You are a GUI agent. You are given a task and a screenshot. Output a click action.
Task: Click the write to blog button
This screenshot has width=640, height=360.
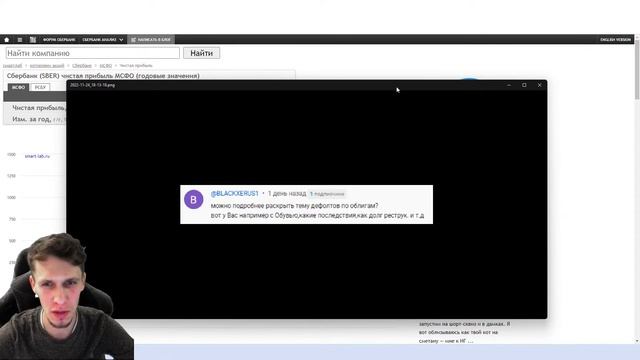click(x=151, y=40)
